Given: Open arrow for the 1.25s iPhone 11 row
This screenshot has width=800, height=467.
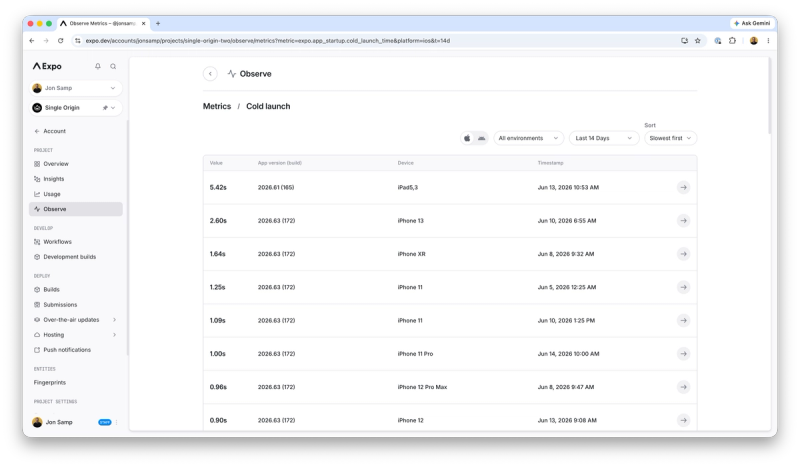Looking at the screenshot, I should [x=683, y=287].
